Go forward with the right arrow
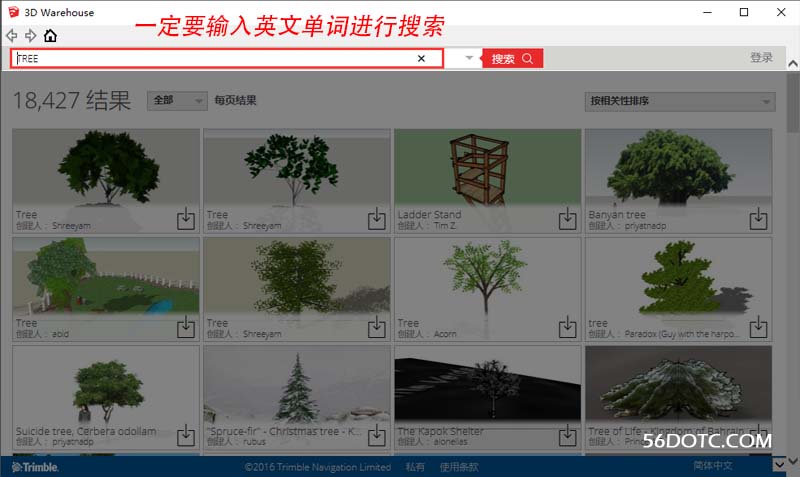Viewport: 800px width, 477px height. [31, 36]
